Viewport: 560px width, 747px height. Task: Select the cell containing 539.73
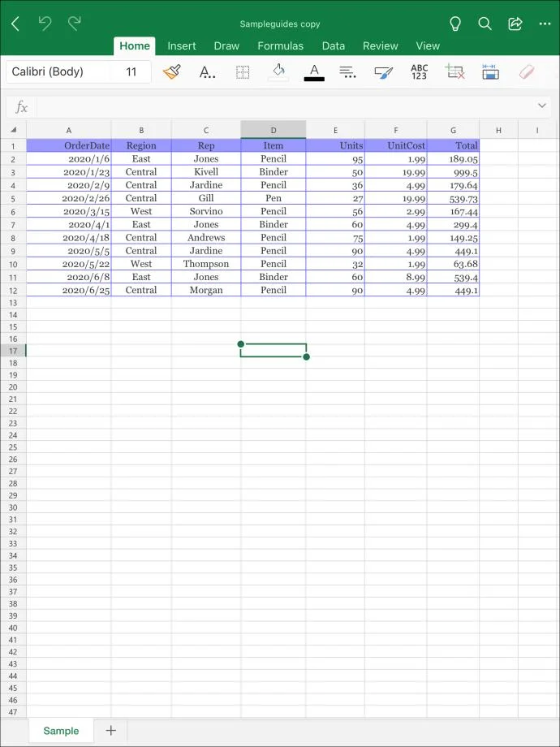click(453, 198)
